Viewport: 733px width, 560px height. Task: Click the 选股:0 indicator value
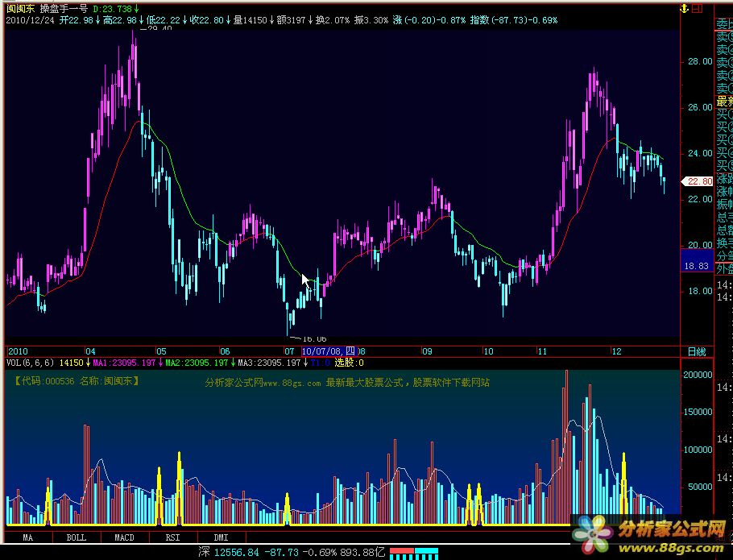tap(349, 363)
